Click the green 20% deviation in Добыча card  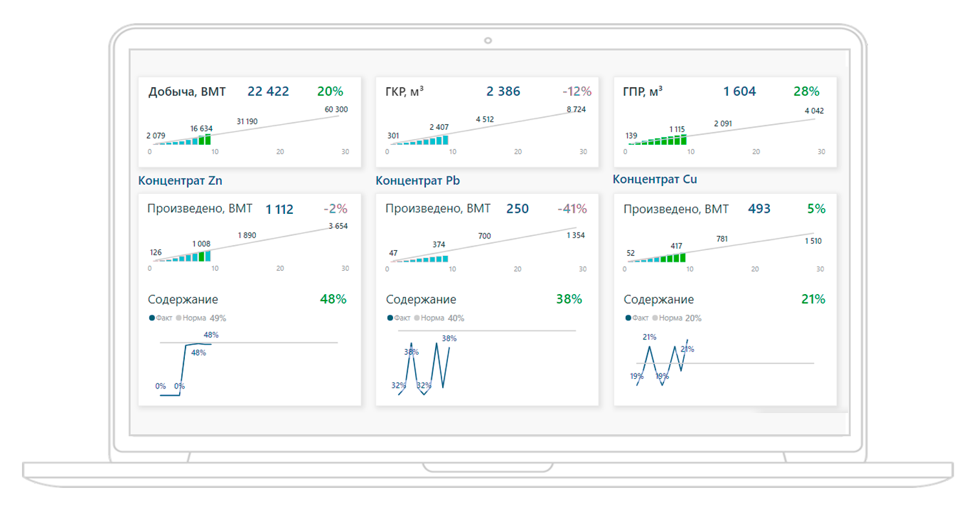point(330,91)
